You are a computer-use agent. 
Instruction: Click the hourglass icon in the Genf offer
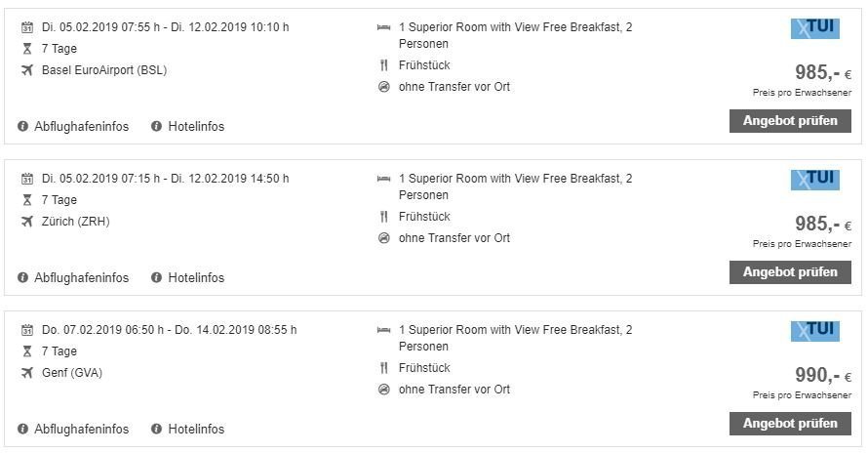(x=27, y=351)
